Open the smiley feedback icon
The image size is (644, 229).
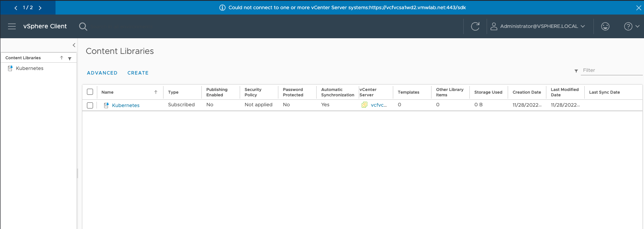(x=605, y=26)
